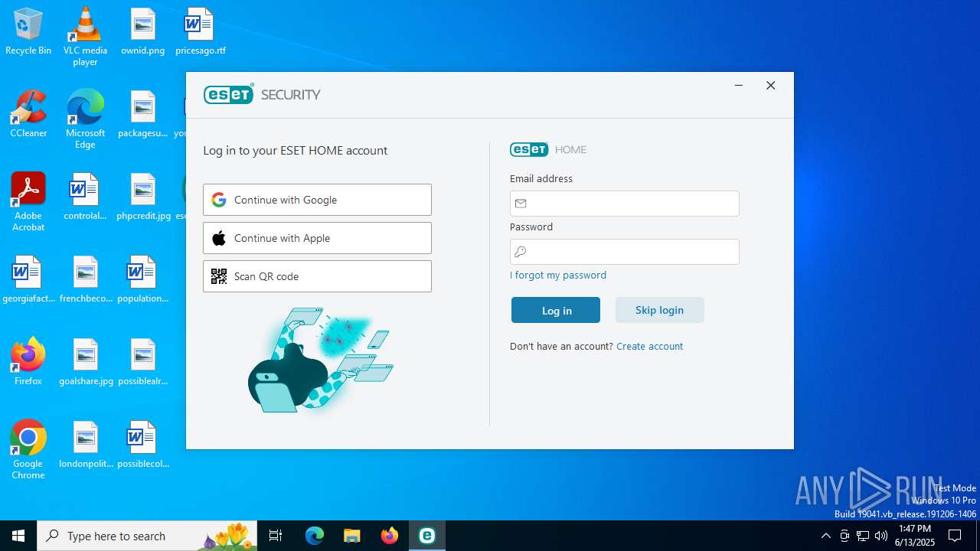The image size is (980, 551).
Task: Open the notification center icon
Action: [x=955, y=536]
